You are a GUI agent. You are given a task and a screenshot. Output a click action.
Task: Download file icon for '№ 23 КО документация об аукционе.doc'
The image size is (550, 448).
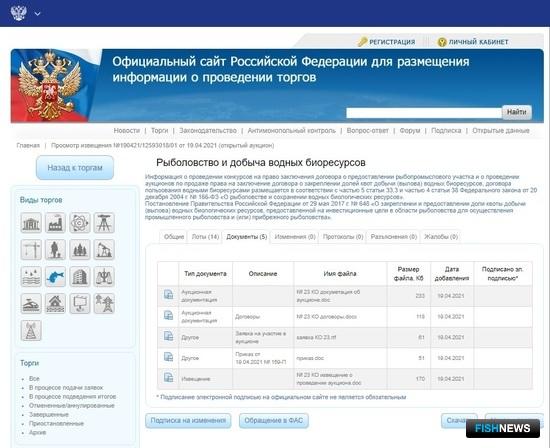click(x=168, y=294)
